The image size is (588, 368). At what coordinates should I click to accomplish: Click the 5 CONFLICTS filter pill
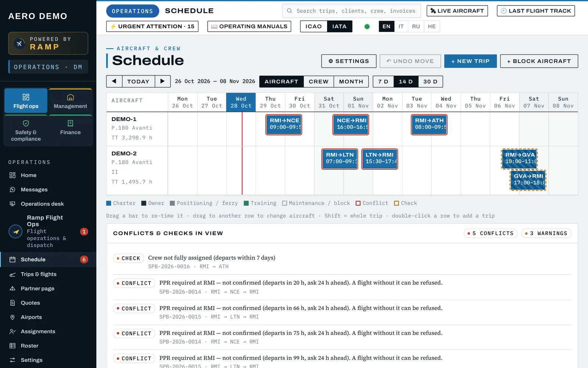pos(491,233)
